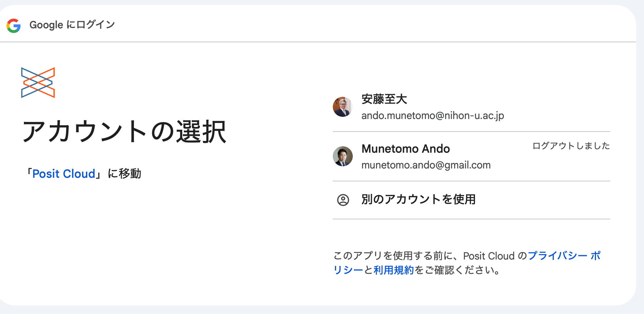The height and width of the screenshot is (314, 644).
Task: Click the 安藤至大 profile photo
Action: pyautogui.click(x=343, y=107)
